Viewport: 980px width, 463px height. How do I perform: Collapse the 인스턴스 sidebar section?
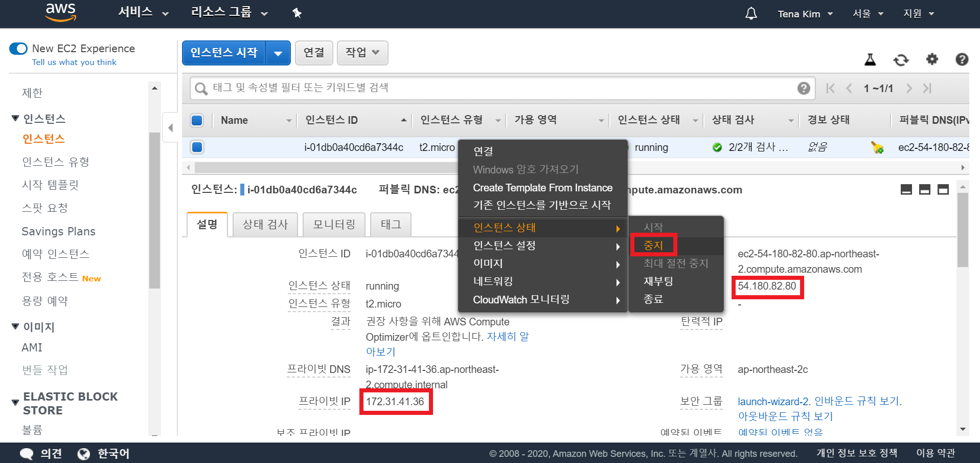[15, 119]
